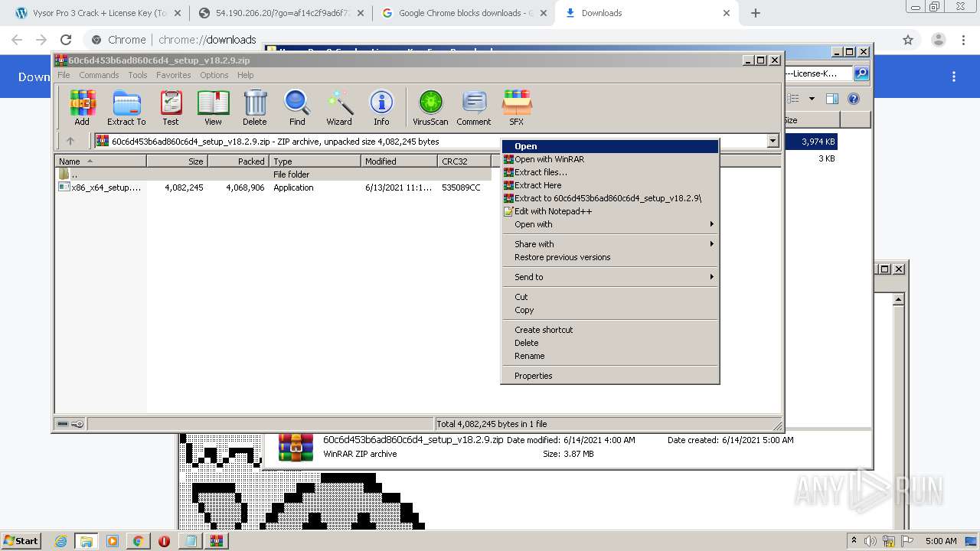Open Chrome from taskbar
Screen dimensions: 980x551
point(138,541)
